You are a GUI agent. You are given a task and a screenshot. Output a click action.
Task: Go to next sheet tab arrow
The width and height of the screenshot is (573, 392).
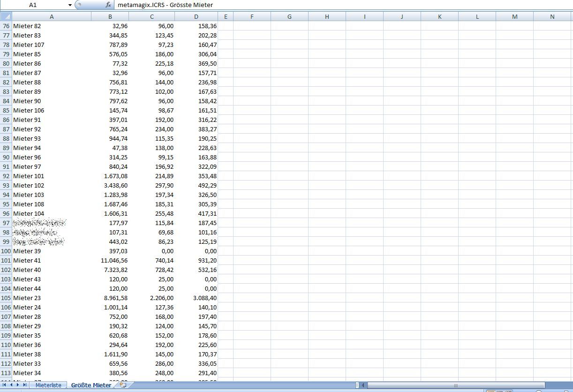(x=18, y=385)
